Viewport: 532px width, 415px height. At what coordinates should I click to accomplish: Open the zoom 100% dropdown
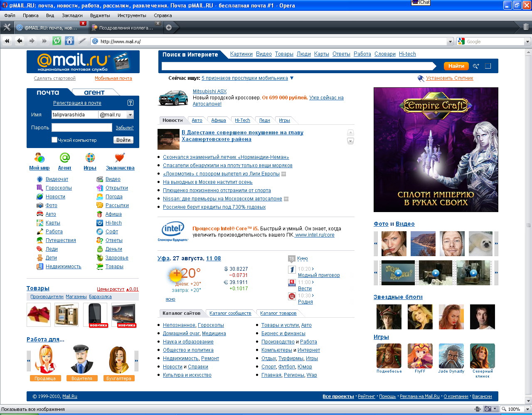(x=527, y=409)
